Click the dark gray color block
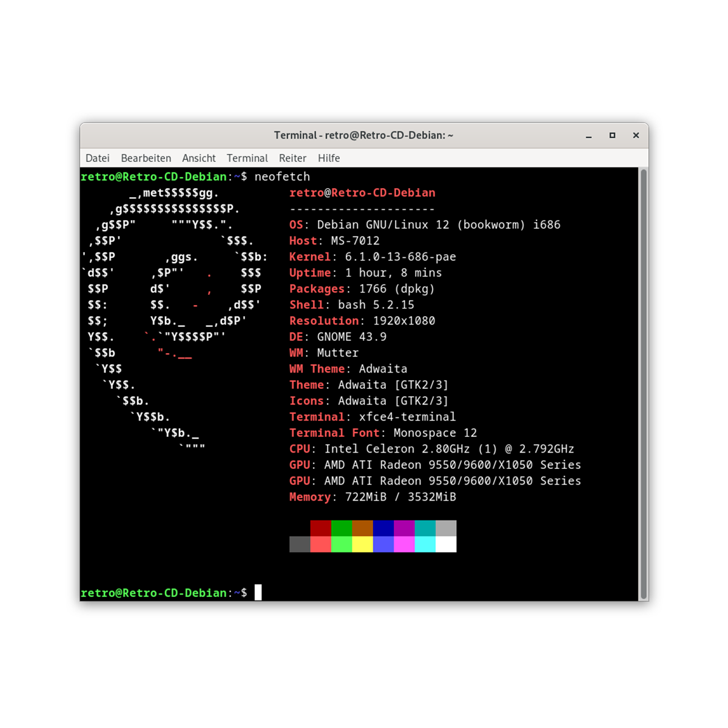The width and height of the screenshot is (728, 728). click(300, 544)
